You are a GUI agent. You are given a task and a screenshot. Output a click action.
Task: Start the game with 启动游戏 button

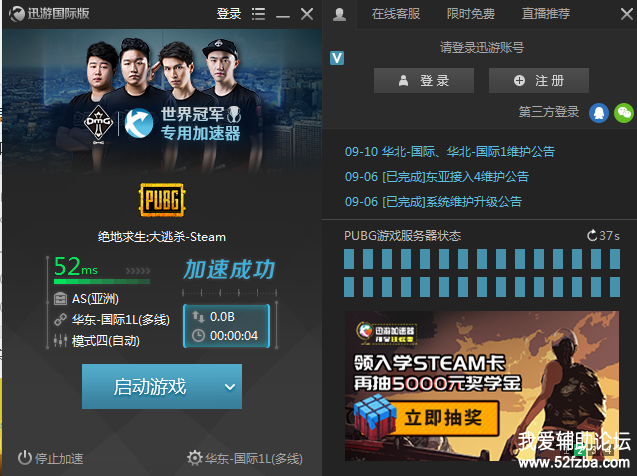[150, 386]
